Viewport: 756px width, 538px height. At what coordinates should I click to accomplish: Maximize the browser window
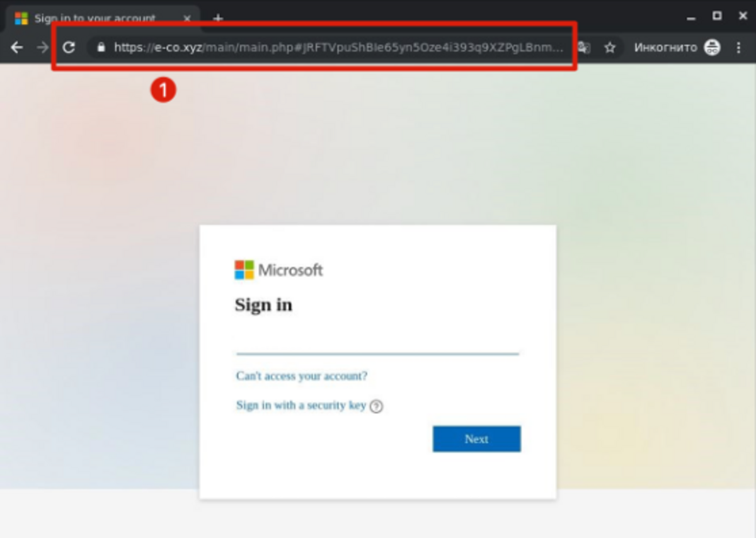(717, 16)
